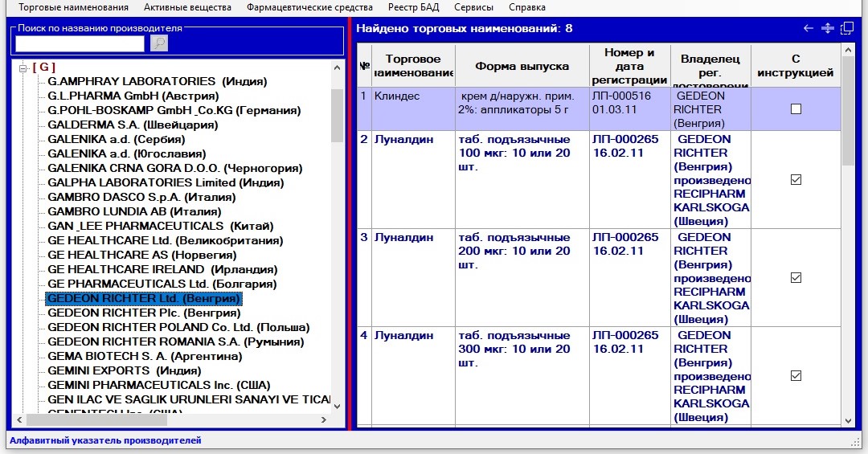Check the instruction checkbox for Клиндес
This screenshot has width=868, height=454.
click(796, 109)
